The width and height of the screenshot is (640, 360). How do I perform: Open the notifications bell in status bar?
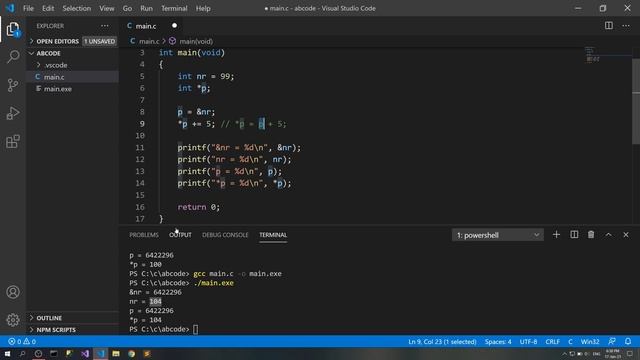pyautogui.click(x=628, y=341)
